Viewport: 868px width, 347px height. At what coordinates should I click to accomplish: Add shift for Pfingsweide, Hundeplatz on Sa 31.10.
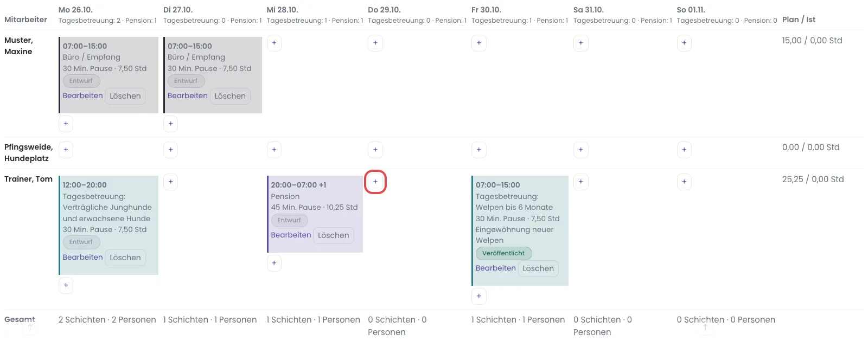(581, 150)
